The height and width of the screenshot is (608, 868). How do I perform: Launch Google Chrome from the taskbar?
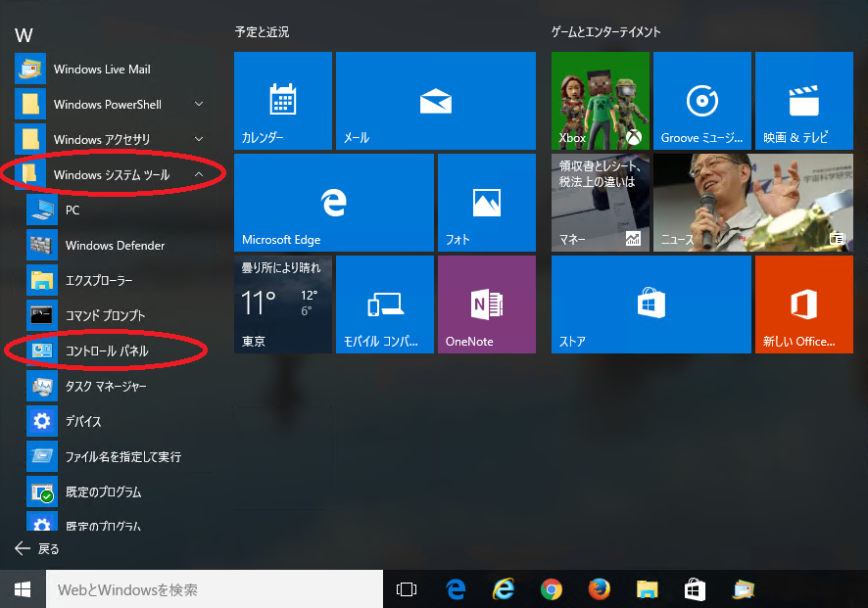coord(552,589)
